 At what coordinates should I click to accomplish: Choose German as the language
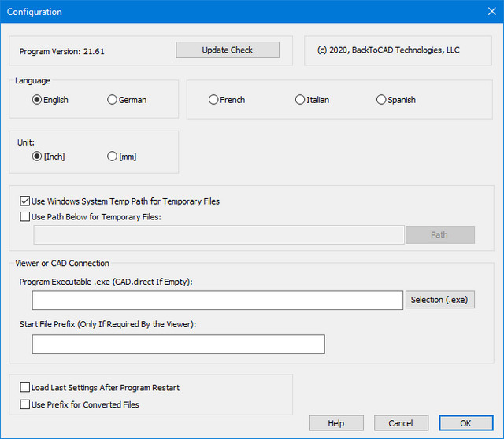(x=112, y=100)
